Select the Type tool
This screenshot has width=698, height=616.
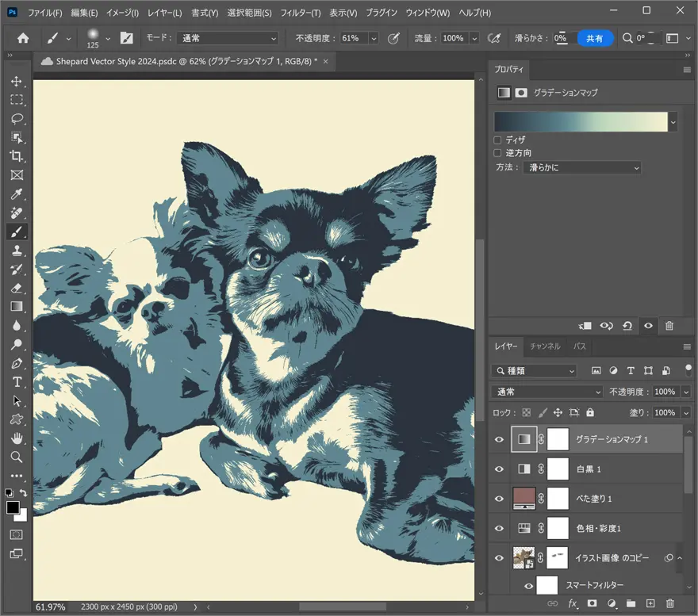coord(17,382)
